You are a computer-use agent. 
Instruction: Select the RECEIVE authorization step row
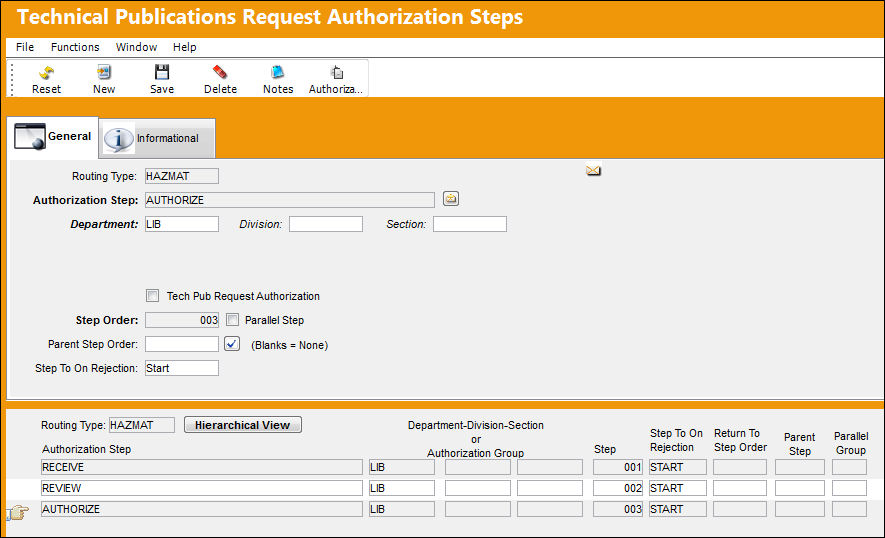tap(202, 467)
